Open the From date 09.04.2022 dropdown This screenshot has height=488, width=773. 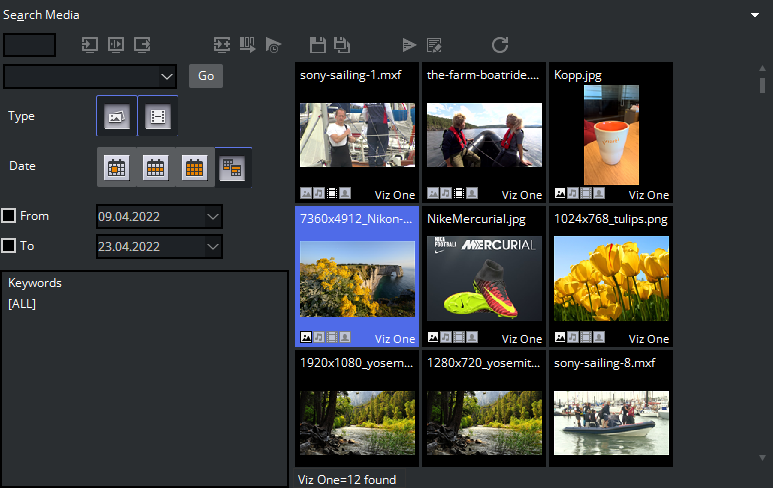point(212,216)
